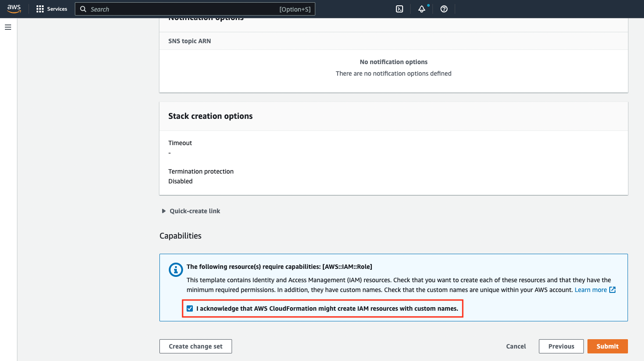Open the side navigation hamburger menu

pyautogui.click(x=8, y=27)
